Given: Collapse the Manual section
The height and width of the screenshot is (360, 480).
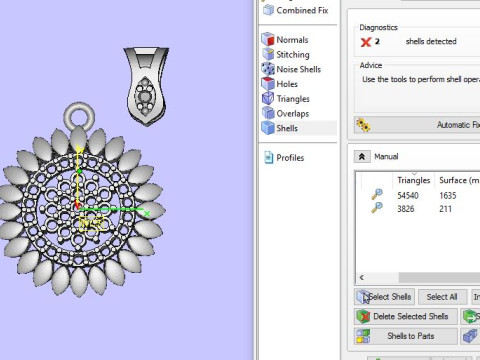Looking at the screenshot, I should pos(362,157).
